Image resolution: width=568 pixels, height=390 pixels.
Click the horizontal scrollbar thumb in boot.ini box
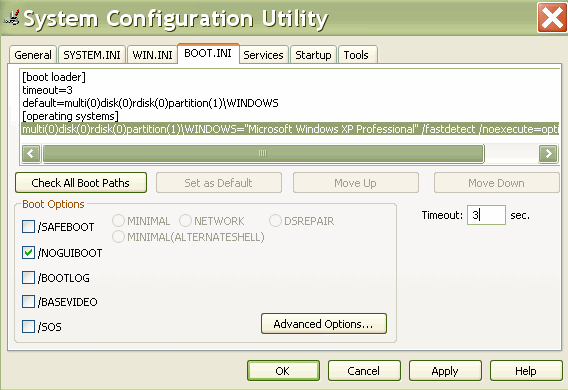(263, 154)
